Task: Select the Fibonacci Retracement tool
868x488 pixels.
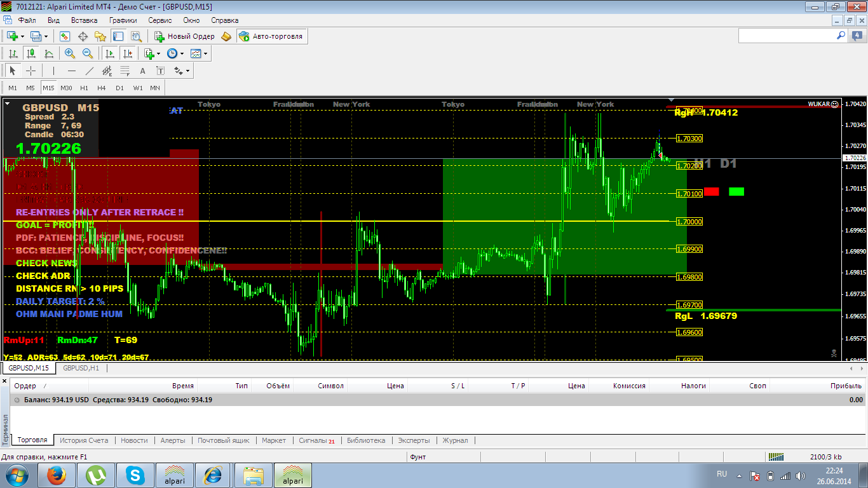Action: 125,71
